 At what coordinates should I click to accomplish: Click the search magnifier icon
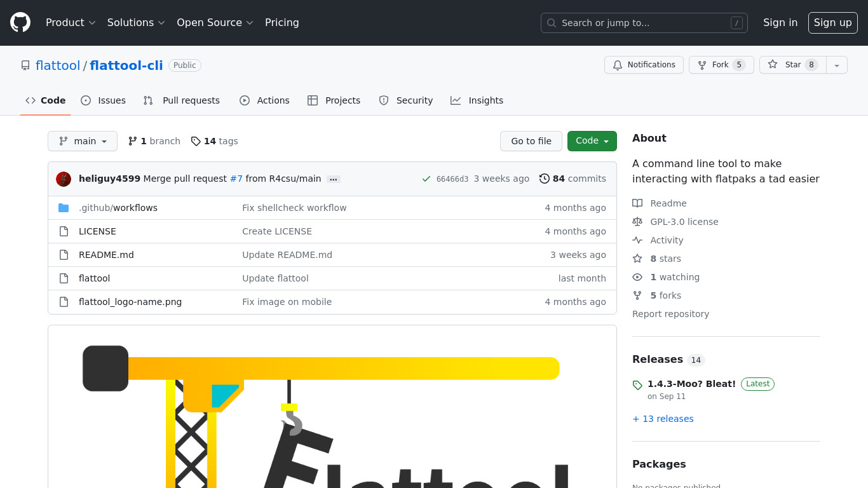pos(552,23)
